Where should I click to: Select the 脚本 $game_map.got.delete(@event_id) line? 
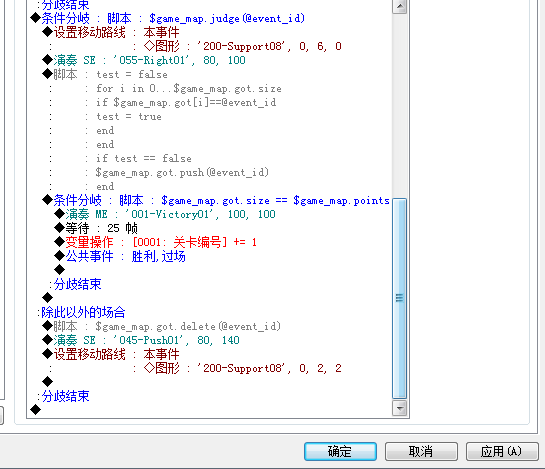[161, 326]
